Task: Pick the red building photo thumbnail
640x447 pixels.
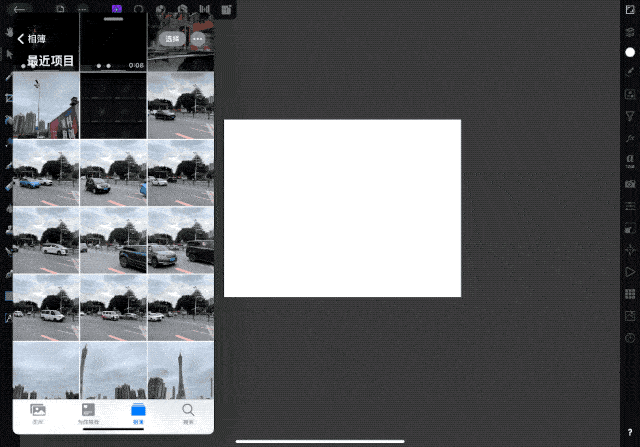Action: pos(46,105)
